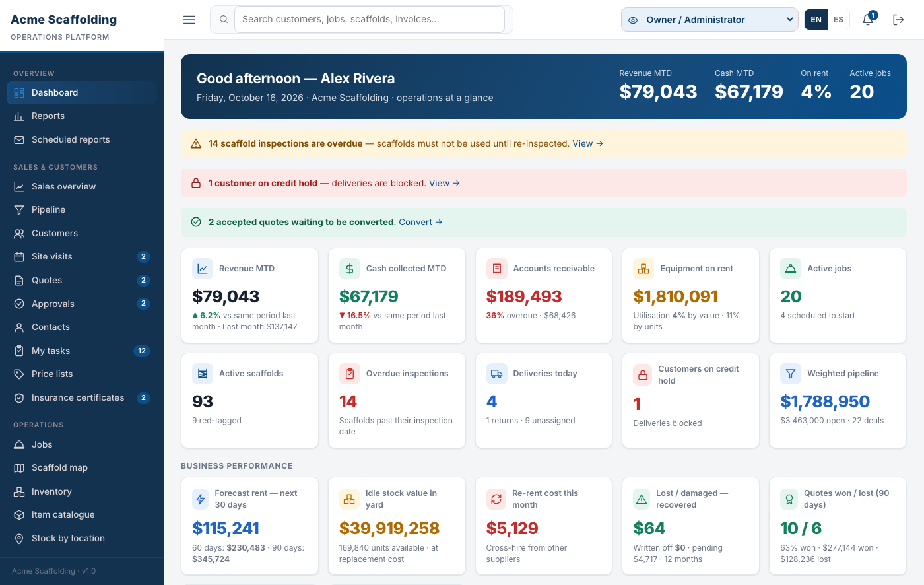This screenshot has height=585, width=924.
Task: Open the Owner / Administrator role dropdown
Action: pos(709,20)
